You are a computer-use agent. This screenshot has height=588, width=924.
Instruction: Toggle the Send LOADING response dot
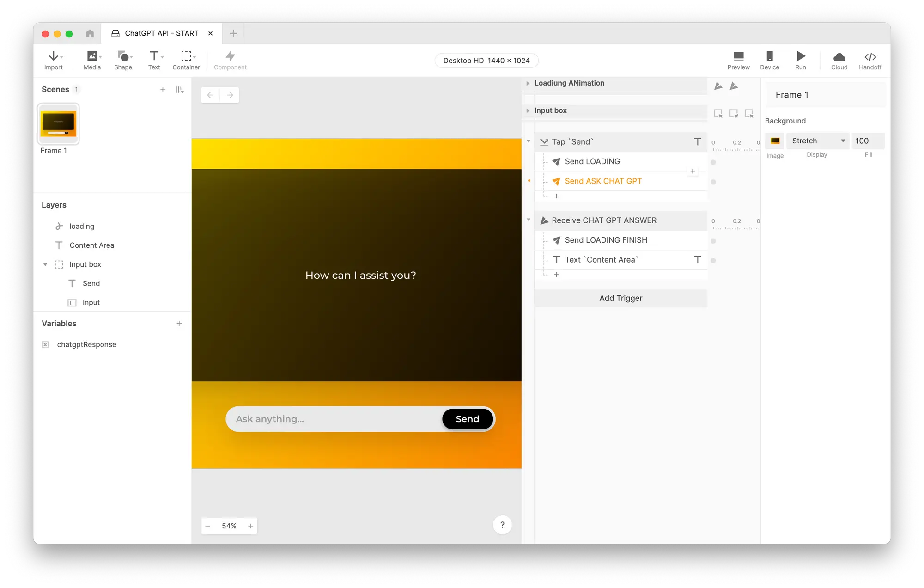click(713, 162)
